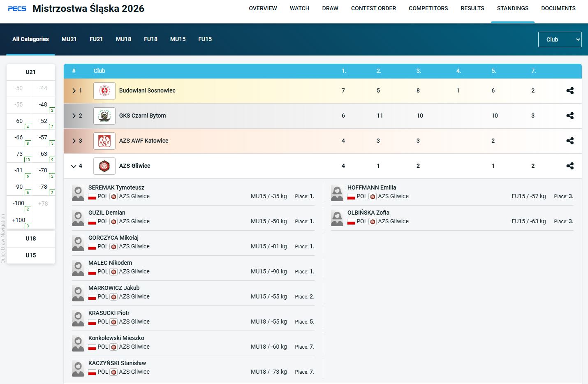588x384 pixels.
Task: Select the FU15 category tab
Action: [205, 39]
